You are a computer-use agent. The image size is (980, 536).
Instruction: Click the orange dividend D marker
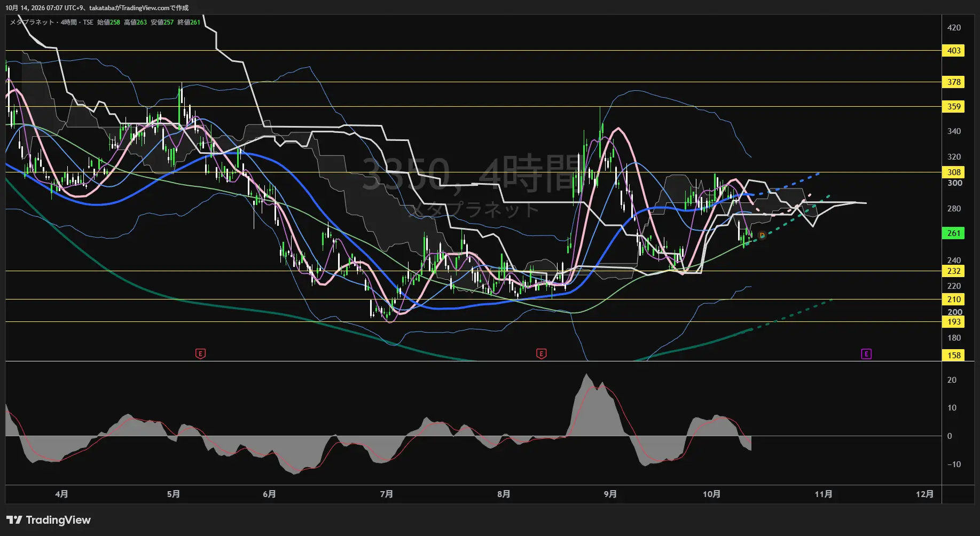762,235
